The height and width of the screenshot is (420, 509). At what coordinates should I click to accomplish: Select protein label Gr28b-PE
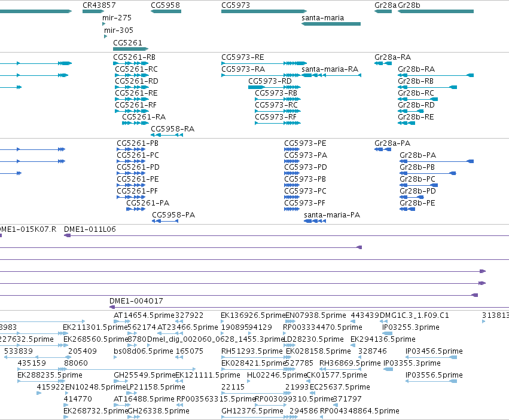[x=417, y=203]
